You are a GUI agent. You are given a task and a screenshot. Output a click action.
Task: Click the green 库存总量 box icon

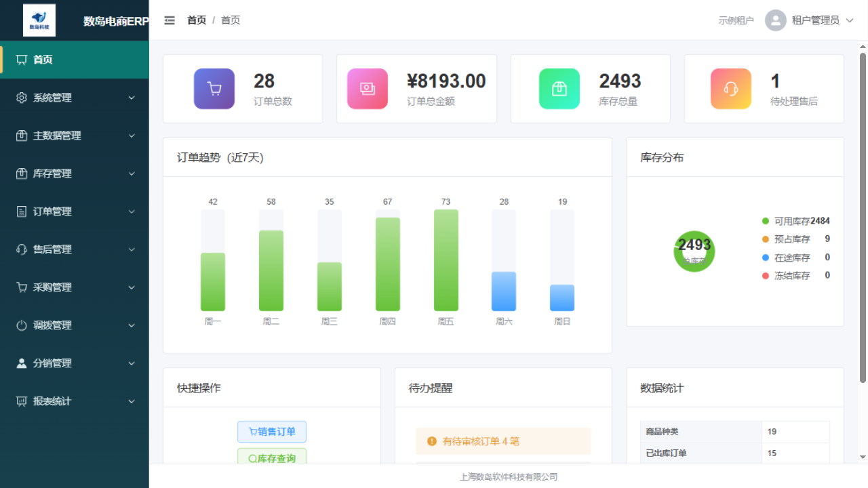tap(559, 89)
